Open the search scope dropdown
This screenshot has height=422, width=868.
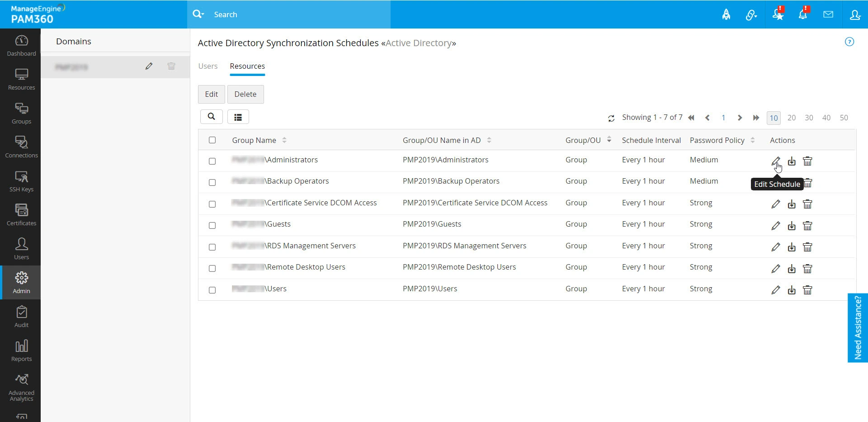click(x=199, y=14)
